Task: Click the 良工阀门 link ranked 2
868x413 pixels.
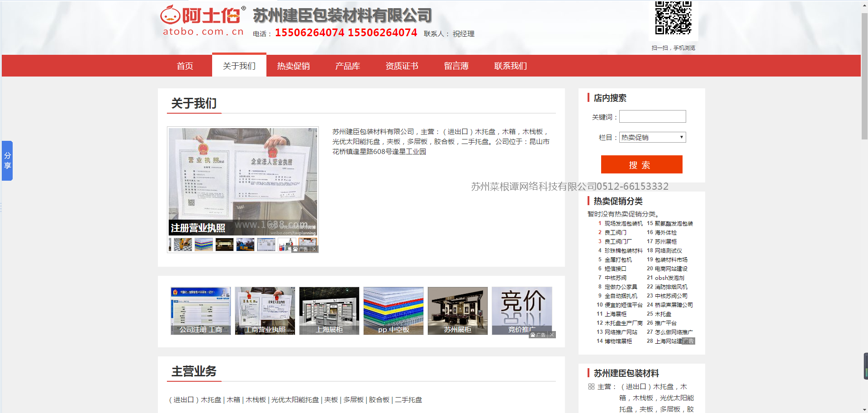Action: (x=616, y=232)
